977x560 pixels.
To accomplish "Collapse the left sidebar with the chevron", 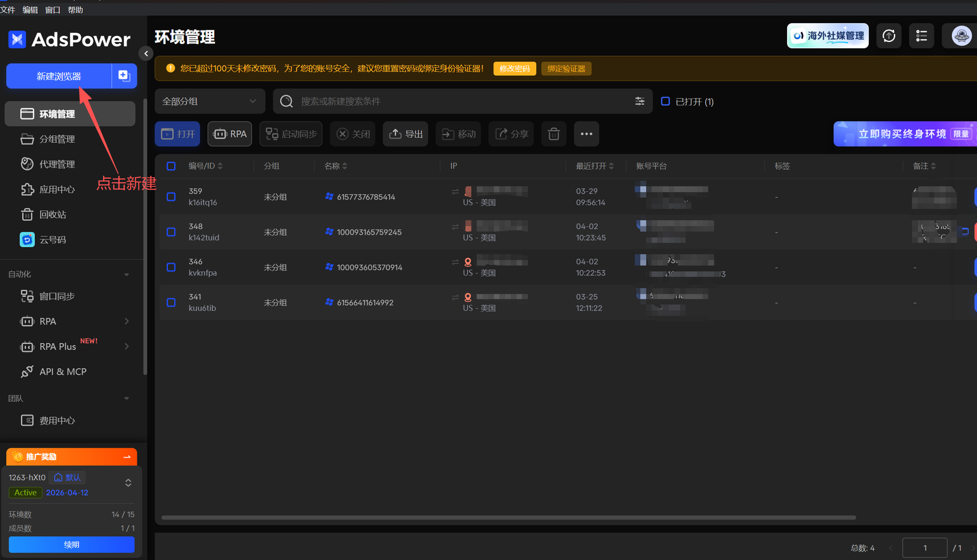I will (x=146, y=54).
